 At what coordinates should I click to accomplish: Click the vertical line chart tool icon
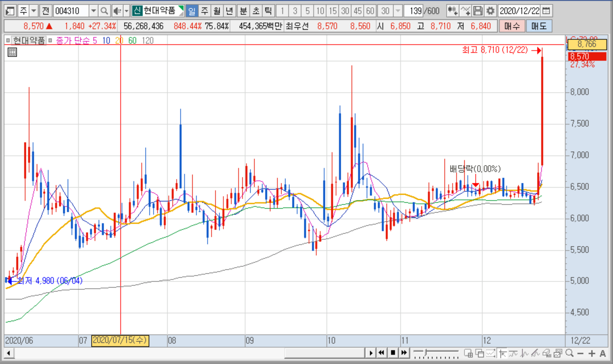[x=525, y=353]
